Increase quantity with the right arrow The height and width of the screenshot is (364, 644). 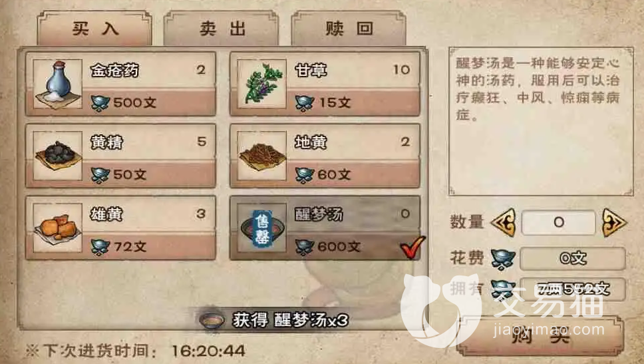tap(613, 223)
